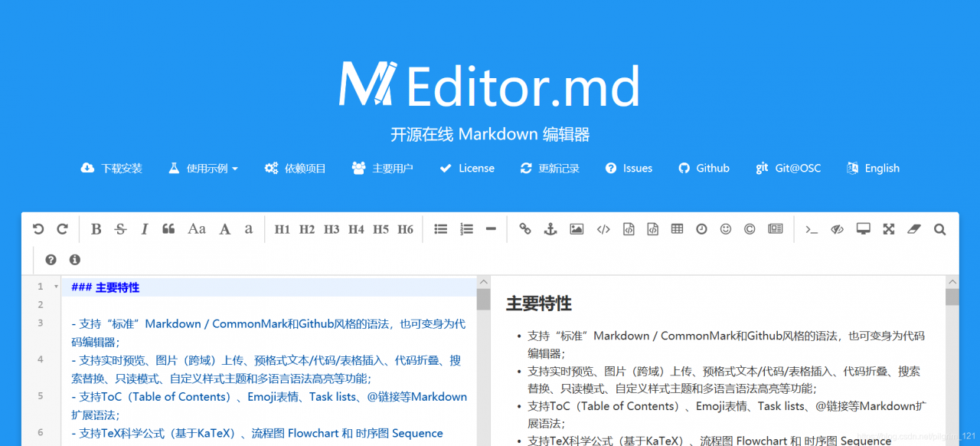
Task: Expand the 使用示例 dropdown menu
Action: (203, 168)
